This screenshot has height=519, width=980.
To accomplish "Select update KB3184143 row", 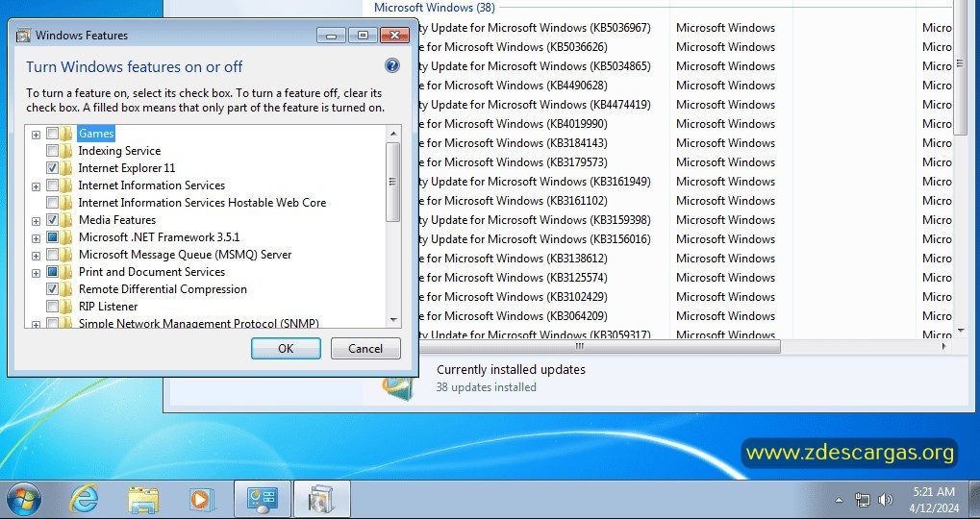I will click(x=685, y=143).
